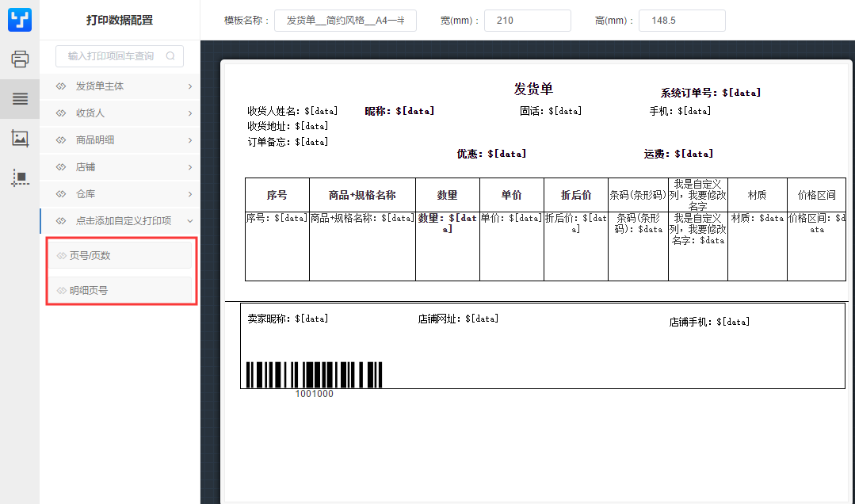Expand the 仓库 section chevron
The height and width of the screenshot is (504, 855).
[189, 193]
